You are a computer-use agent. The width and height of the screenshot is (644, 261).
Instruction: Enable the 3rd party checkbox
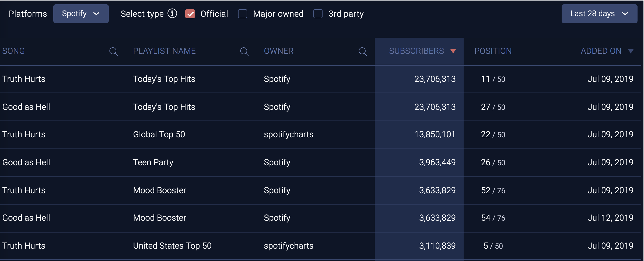[318, 14]
